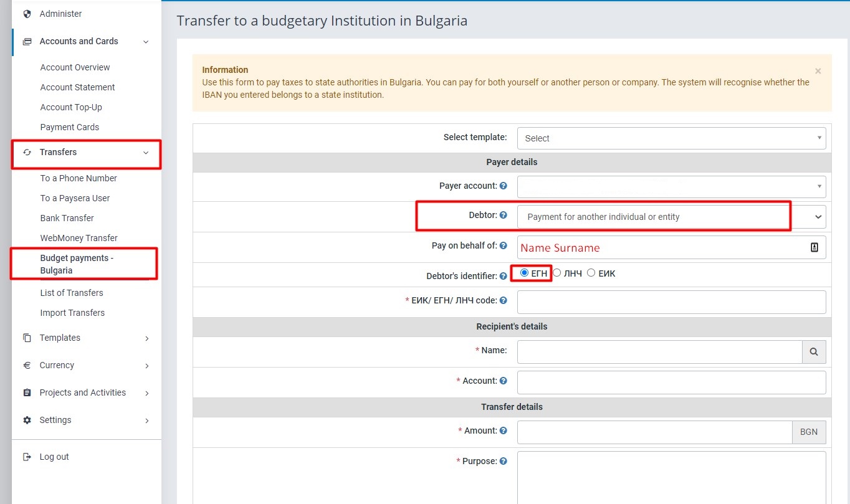Open the Debtor dropdown
Screen dimensions: 850x504
click(x=671, y=217)
